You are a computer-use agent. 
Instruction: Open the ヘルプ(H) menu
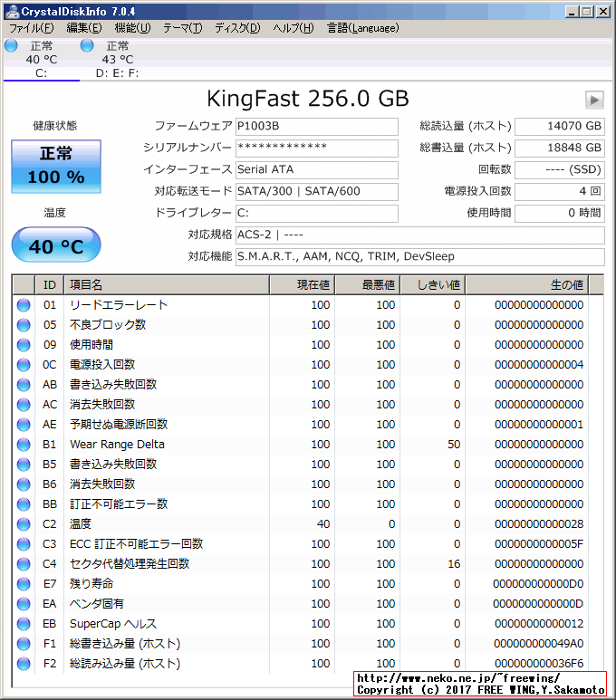(294, 28)
